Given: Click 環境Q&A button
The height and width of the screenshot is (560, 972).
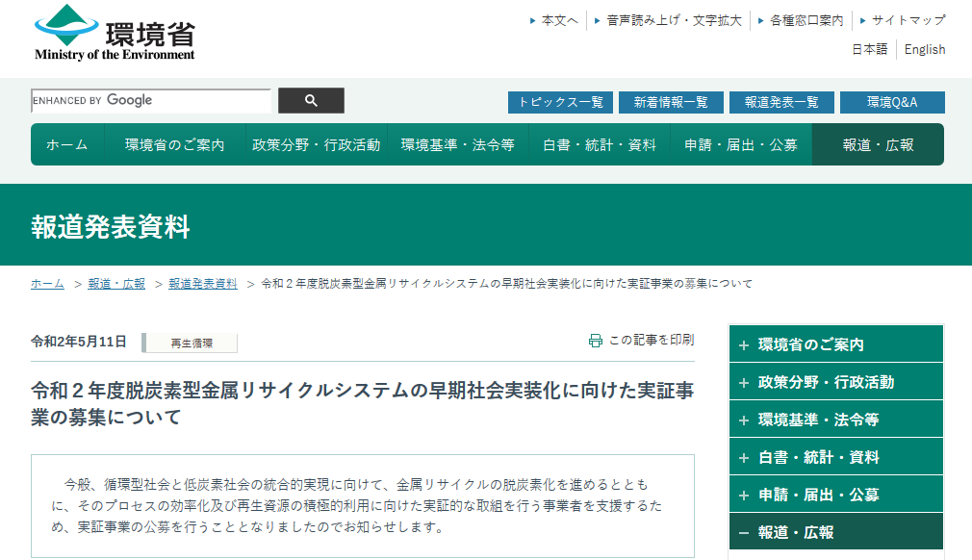Looking at the screenshot, I should pos(892,102).
